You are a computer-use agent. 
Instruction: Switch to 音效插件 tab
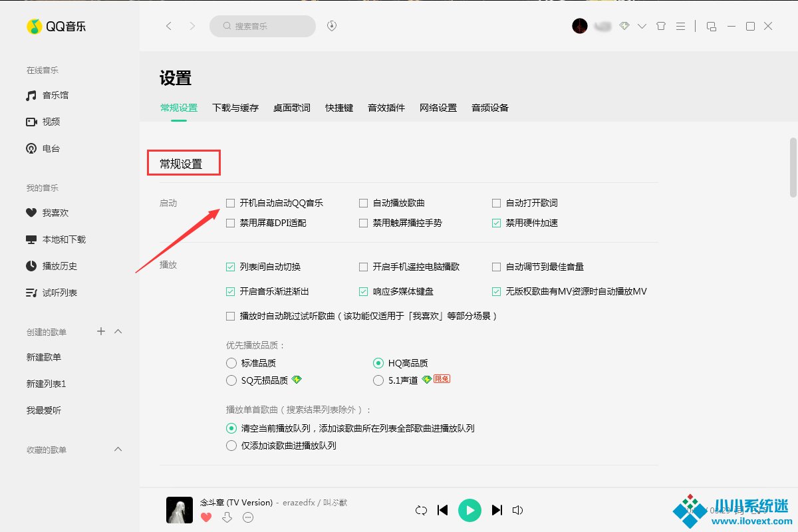point(386,108)
